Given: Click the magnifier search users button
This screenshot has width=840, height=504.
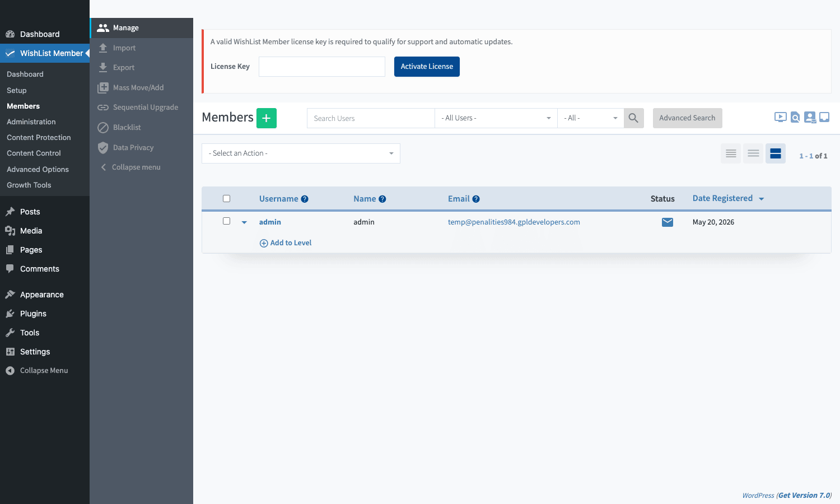Looking at the screenshot, I should tap(633, 118).
